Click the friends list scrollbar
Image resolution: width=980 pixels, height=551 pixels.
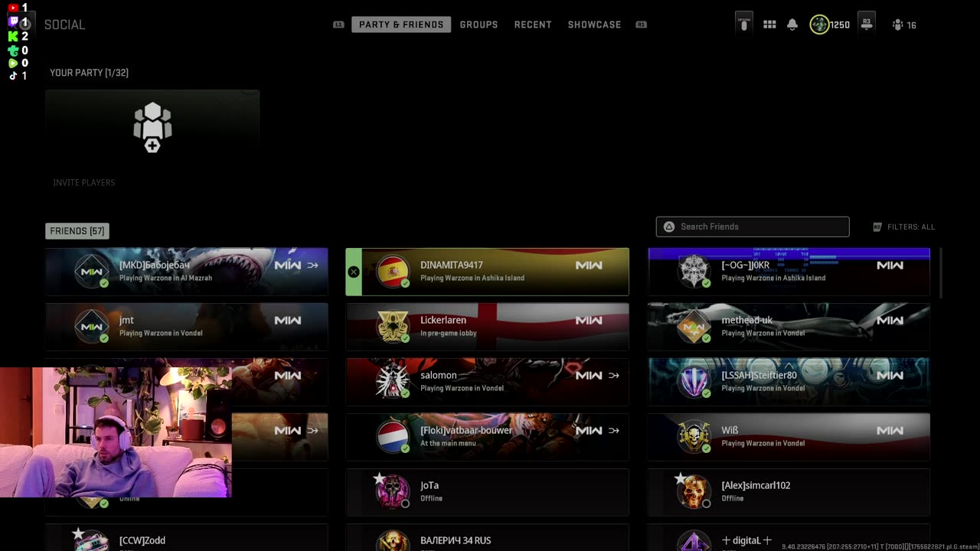940,273
